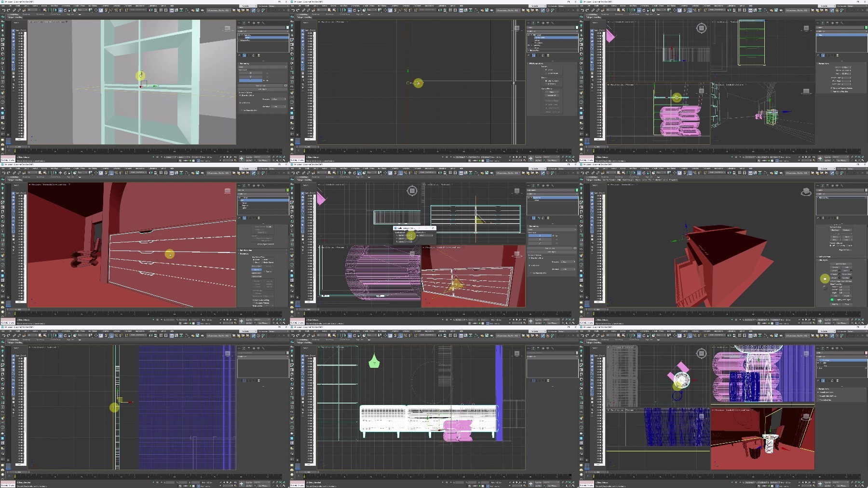This screenshot has width=868, height=488.
Task: Center screenshot: click the Align toolbar icon
Action: click(x=445, y=173)
